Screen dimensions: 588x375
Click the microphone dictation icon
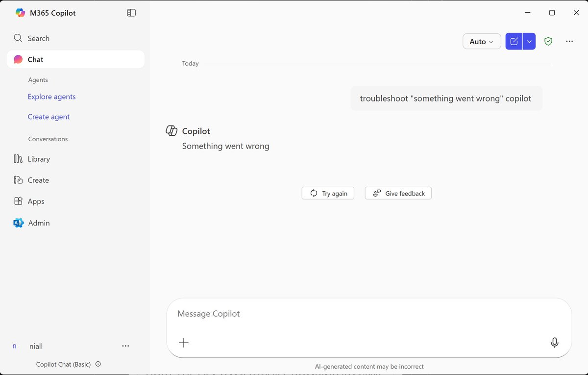(x=555, y=343)
